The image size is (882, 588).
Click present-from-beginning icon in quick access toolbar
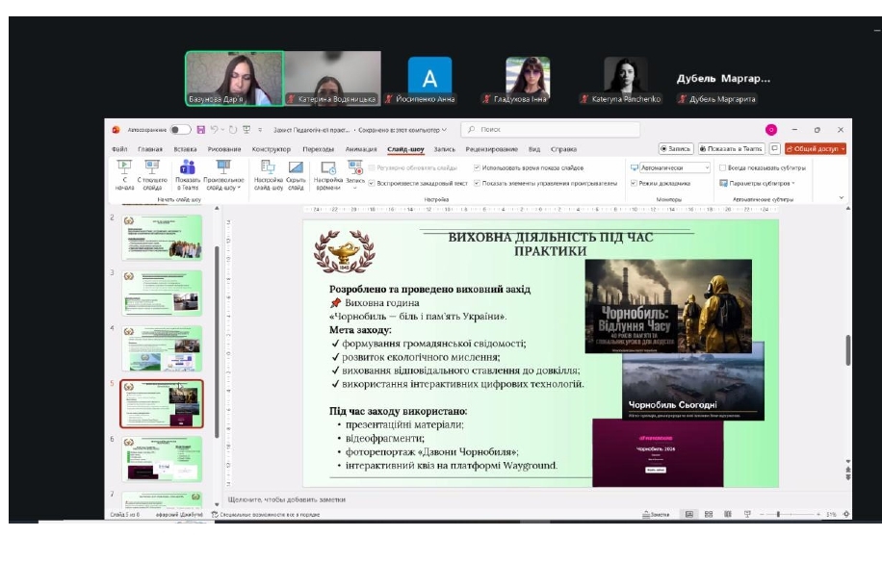click(246, 129)
